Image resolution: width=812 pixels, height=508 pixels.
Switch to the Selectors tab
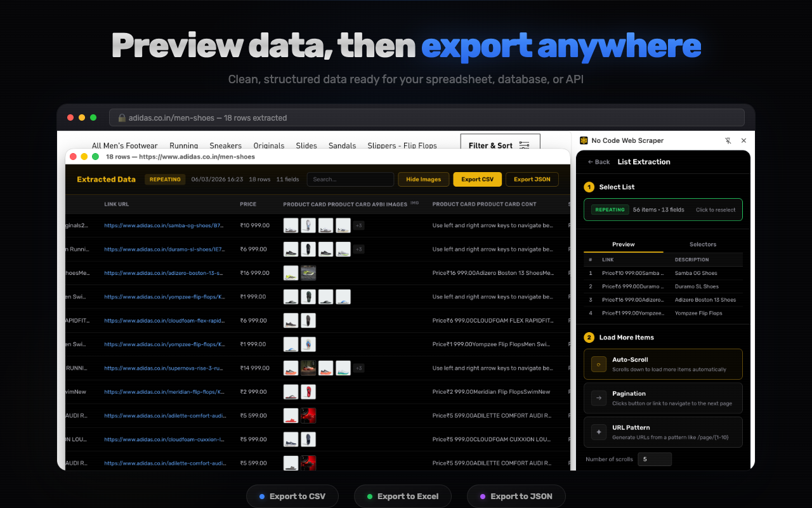coord(703,244)
